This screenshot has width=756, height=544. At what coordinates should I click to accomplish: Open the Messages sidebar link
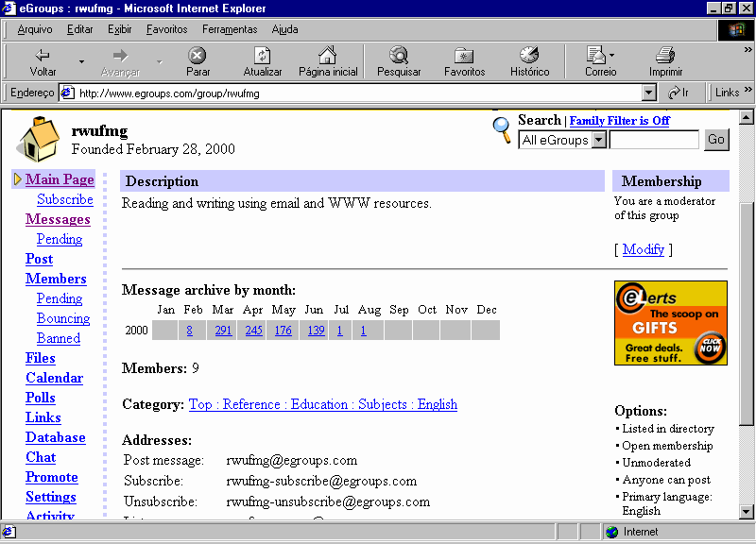point(58,219)
